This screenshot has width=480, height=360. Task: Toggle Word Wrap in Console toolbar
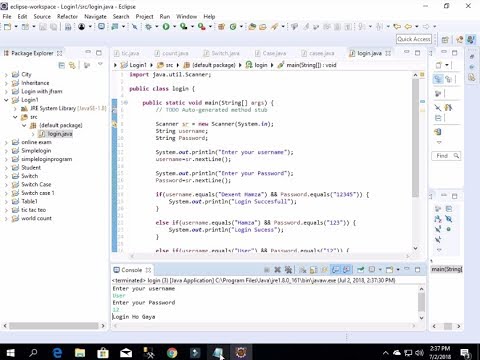(325, 270)
